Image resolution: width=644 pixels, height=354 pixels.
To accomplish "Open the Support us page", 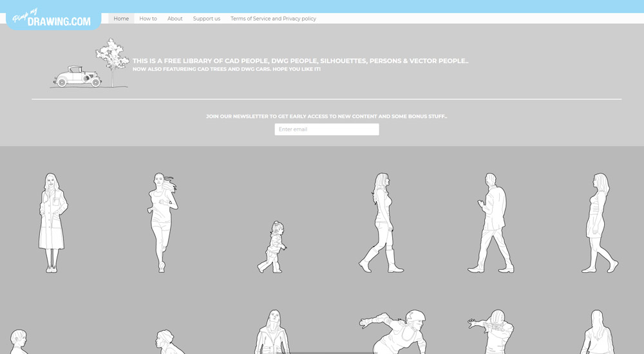I will pyautogui.click(x=207, y=19).
